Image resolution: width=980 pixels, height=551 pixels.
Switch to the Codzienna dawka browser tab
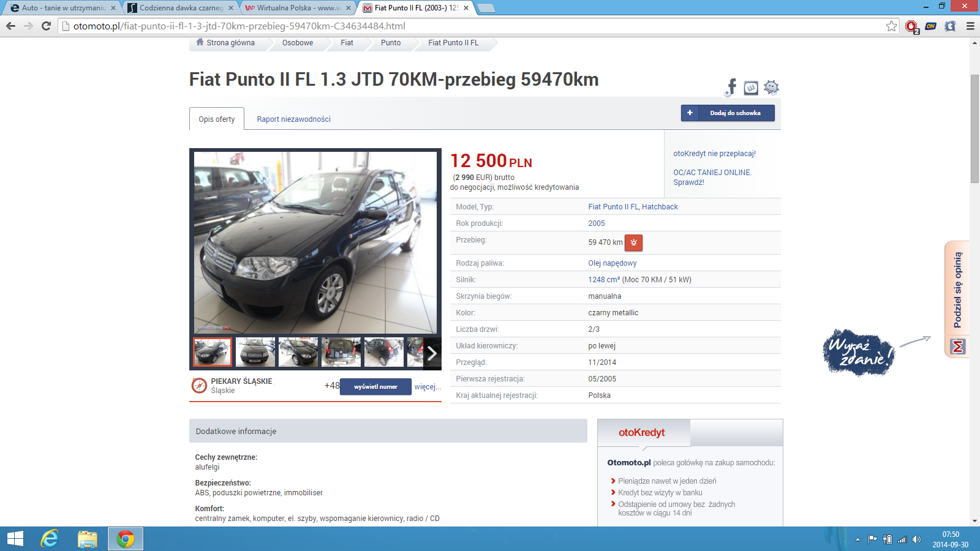click(x=181, y=8)
